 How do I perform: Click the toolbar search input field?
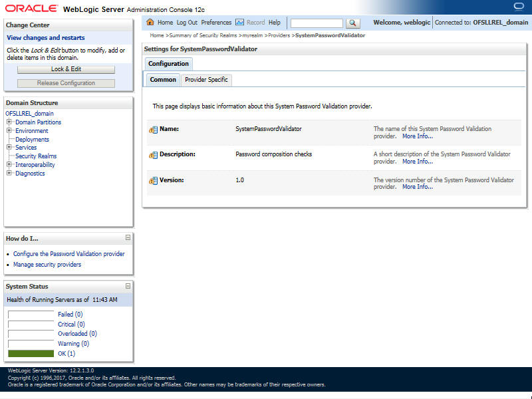317,23
